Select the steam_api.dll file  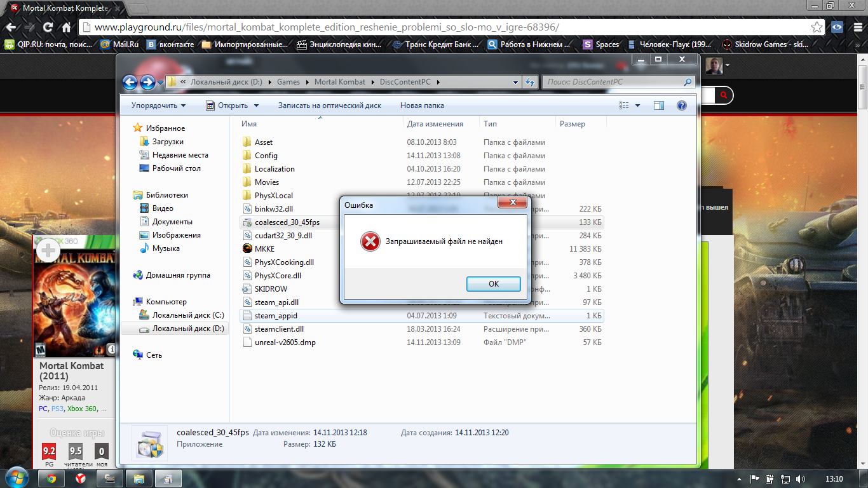coord(276,302)
